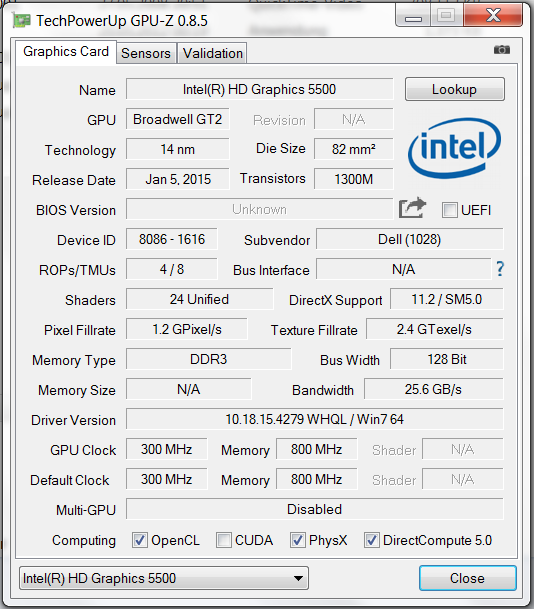Open the GPU selection dropdown arrow
Image resolution: width=534 pixels, height=609 pixels.
298,578
